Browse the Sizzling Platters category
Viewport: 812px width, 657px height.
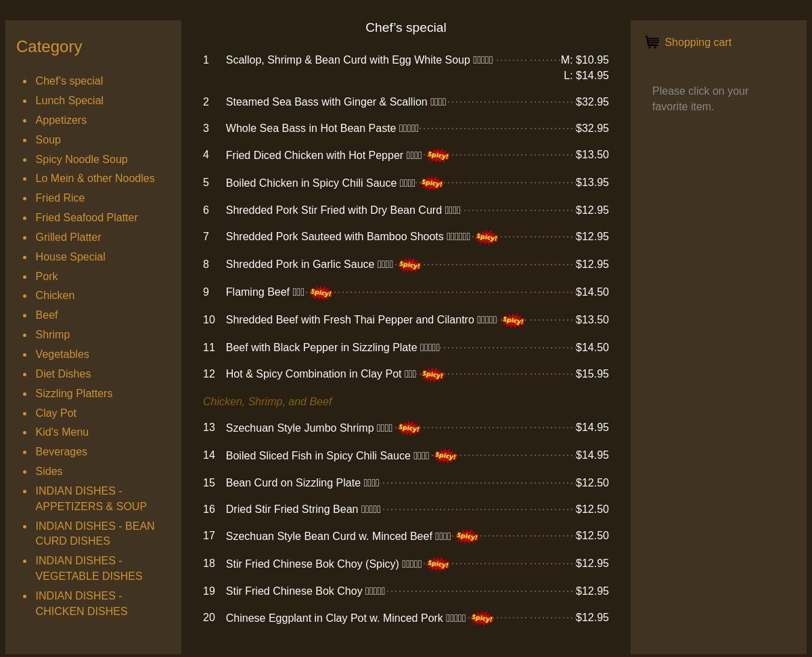74,393
